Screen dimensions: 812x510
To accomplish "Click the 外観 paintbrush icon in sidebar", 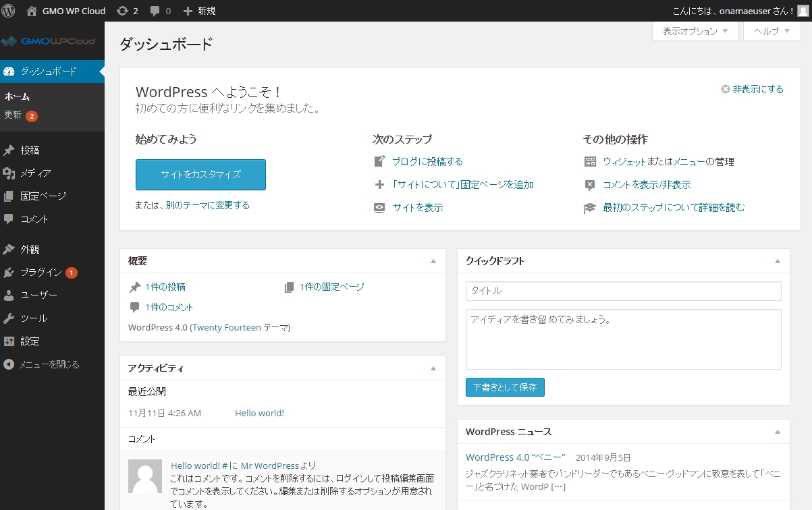I will point(9,250).
